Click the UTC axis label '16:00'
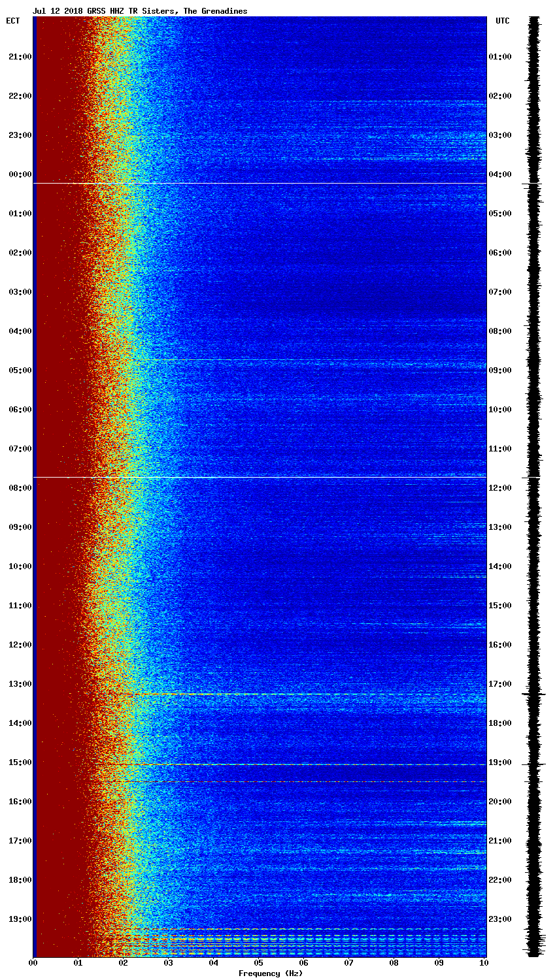The width and height of the screenshot is (557, 980). (x=500, y=645)
